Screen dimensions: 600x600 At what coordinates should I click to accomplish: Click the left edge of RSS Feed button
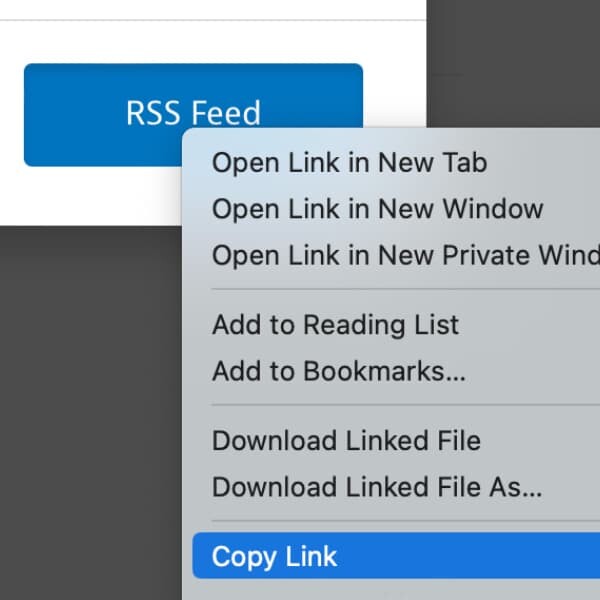32,114
